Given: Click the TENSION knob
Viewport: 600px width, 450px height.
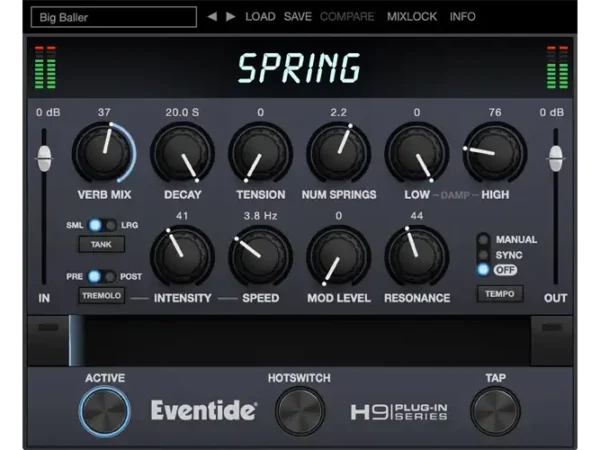Looking at the screenshot, I should pos(260,153).
